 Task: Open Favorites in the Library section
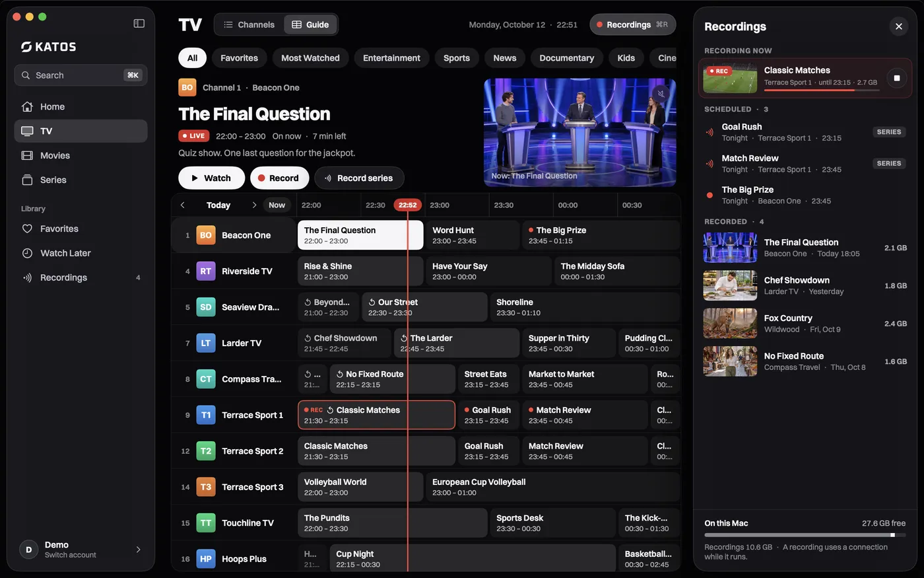click(81, 229)
